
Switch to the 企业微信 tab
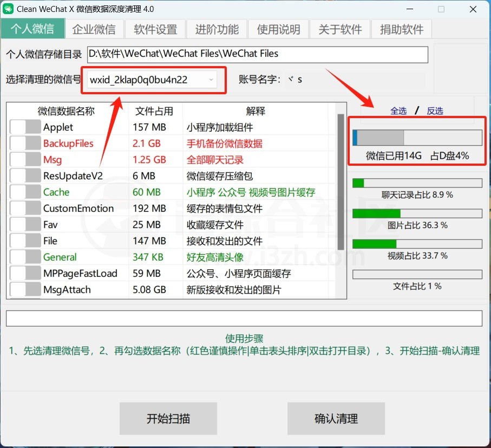(x=94, y=29)
